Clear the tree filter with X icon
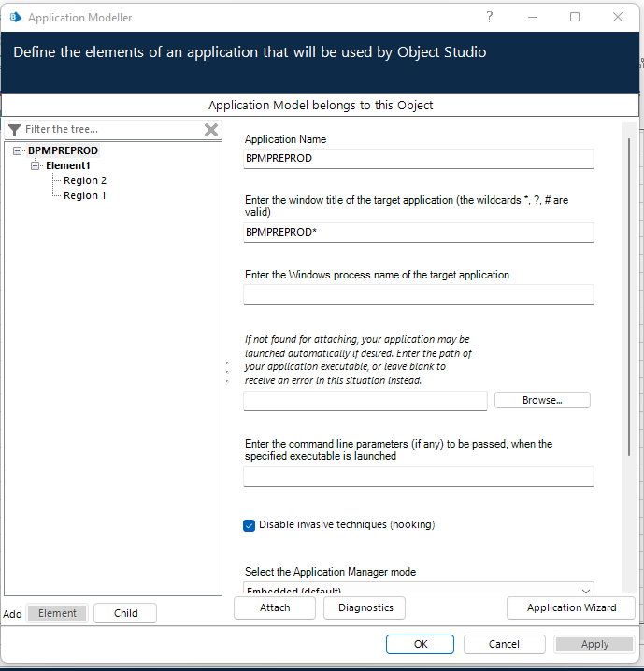Screen dimensions: 644x671 point(211,130)
